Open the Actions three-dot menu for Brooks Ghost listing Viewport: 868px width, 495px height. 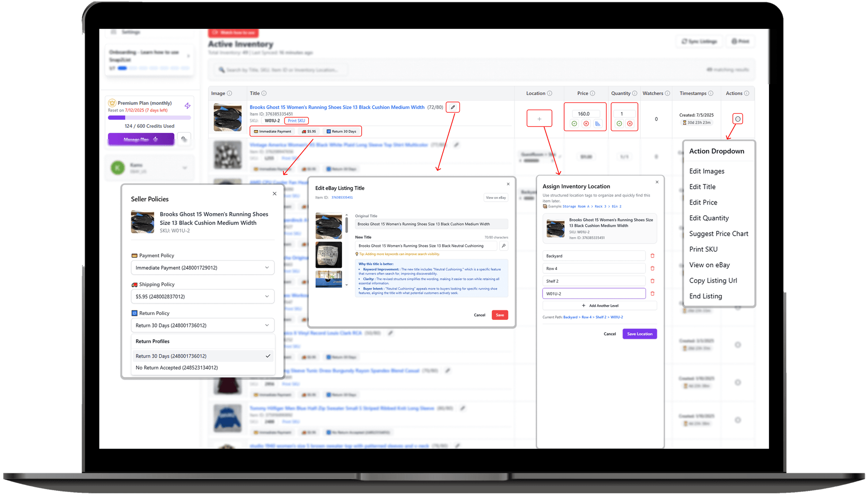[x=738, y=118]
